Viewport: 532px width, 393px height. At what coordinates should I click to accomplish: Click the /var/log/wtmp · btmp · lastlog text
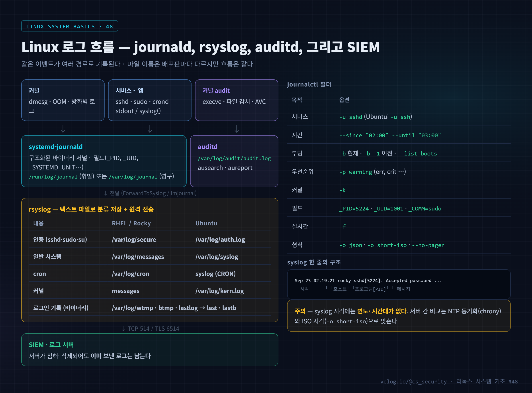coord(155,308)
